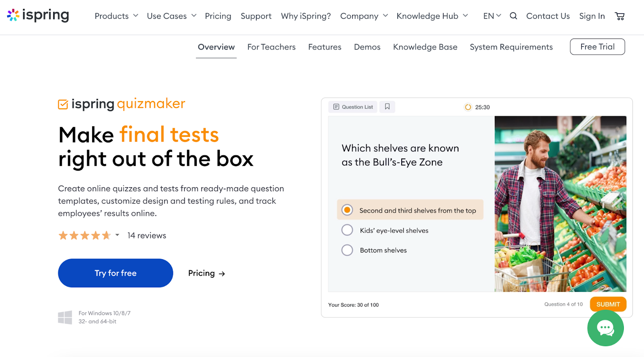Switch to the Overview tab
644x357 pixels.
tap(216, 47)
